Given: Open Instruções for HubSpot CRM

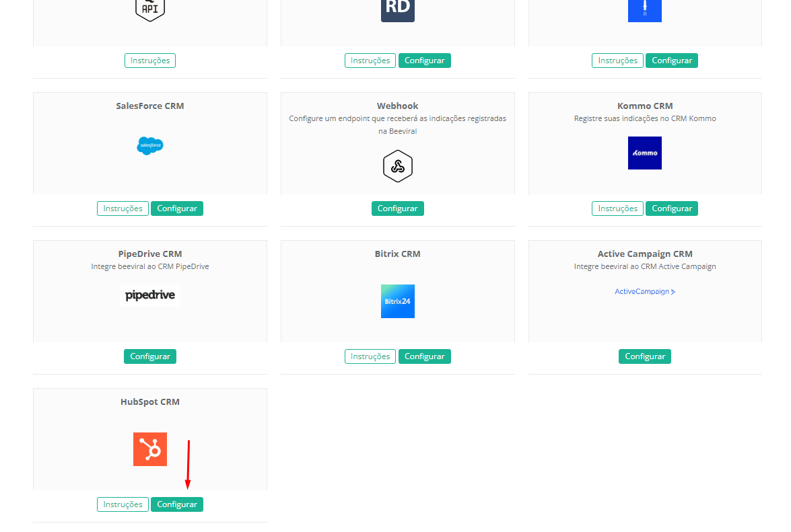Looking at the screenshot, I should point(123,505).
